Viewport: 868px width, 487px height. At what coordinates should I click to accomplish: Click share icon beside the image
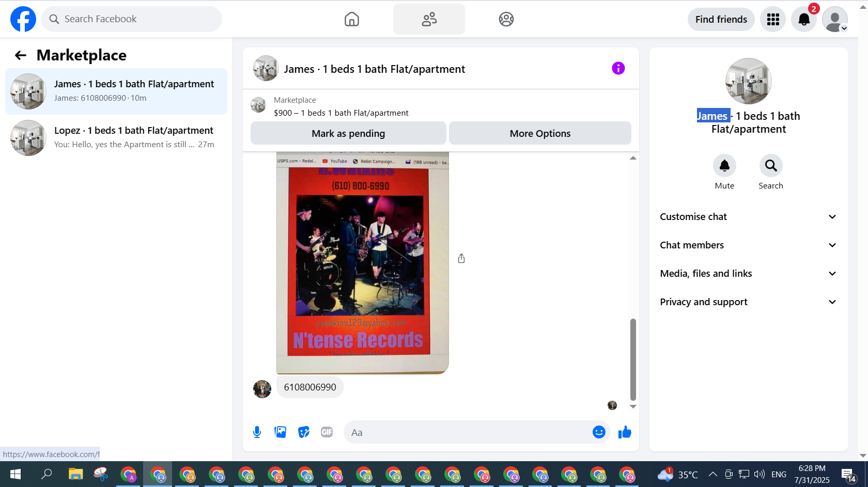click(x=461, y=258)
